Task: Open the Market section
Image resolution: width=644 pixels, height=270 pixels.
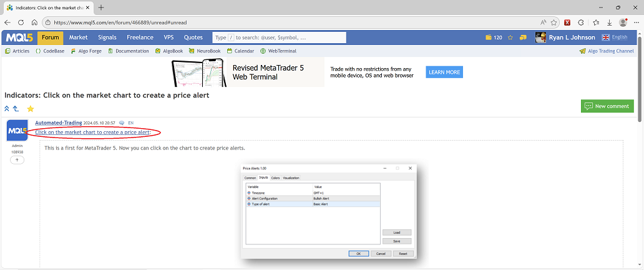Action: click(79, 37)
